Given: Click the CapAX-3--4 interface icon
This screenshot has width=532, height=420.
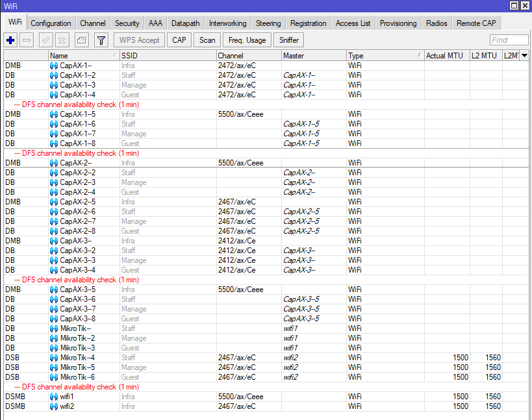Looking at the screenshot, I should [x=54, y=270].
